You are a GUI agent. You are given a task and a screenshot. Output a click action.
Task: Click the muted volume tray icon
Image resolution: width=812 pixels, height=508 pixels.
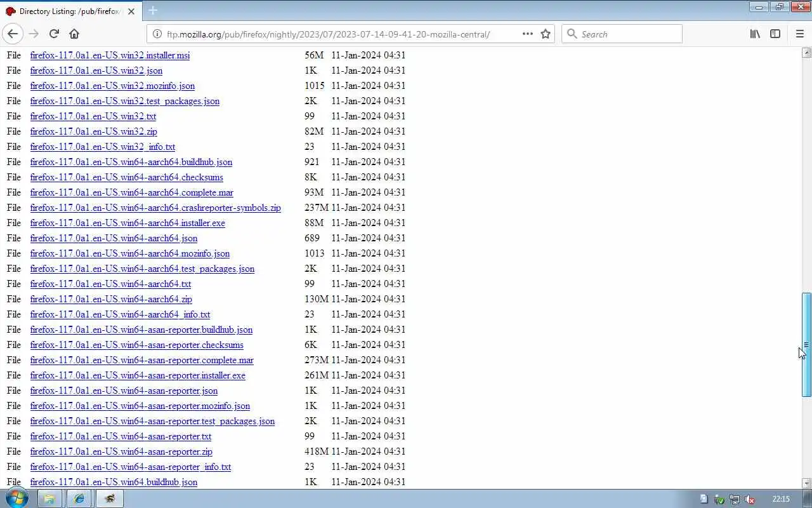coord(749,499)
